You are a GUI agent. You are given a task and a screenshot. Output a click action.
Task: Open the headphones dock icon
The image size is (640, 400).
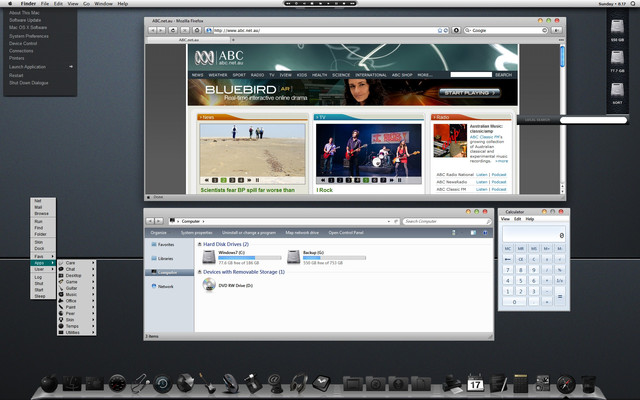(298, 384)
